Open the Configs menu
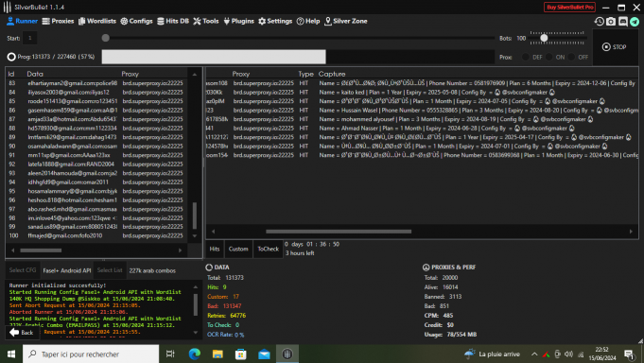Viewport: 644px width, 363px height. coord(136,21)
